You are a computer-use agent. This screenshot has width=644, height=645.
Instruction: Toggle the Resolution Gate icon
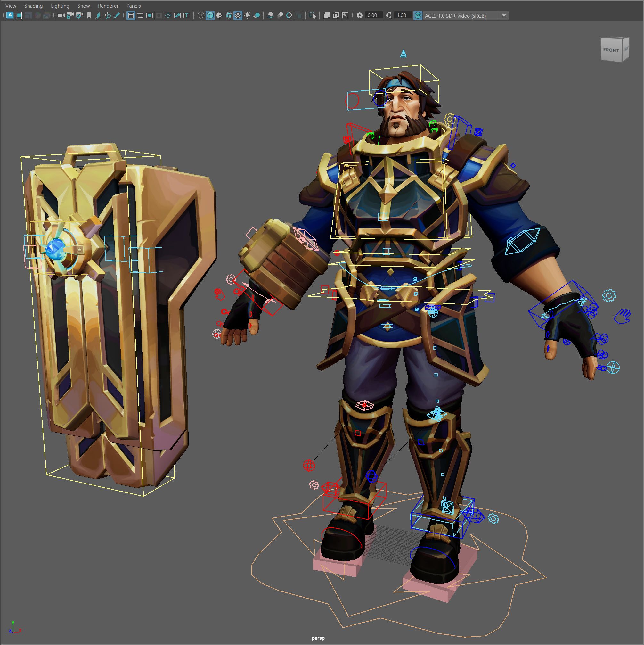150,15
